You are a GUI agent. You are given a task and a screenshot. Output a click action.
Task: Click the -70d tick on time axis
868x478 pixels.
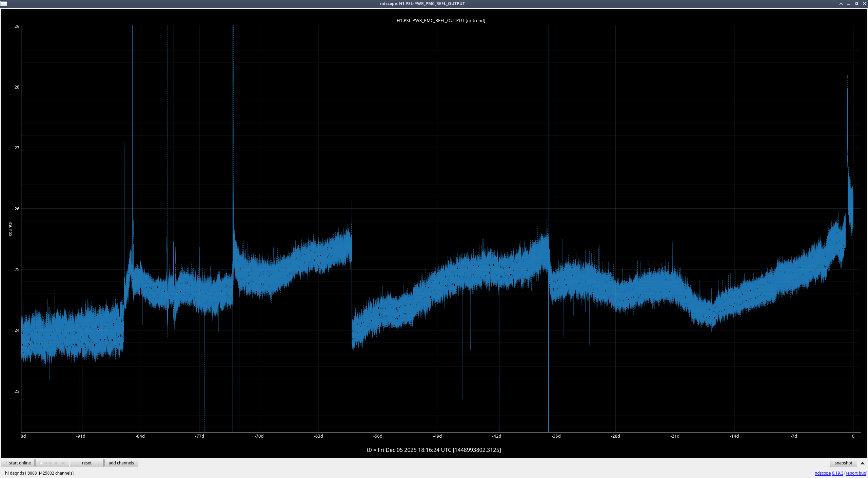(x=259, y=436)
